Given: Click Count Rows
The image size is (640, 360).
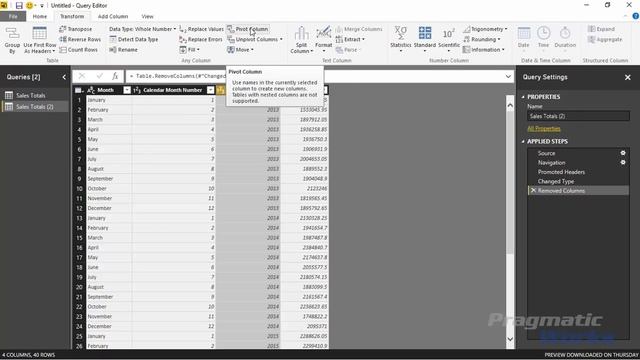Looking at the screenshot, I should click(78, 50).
